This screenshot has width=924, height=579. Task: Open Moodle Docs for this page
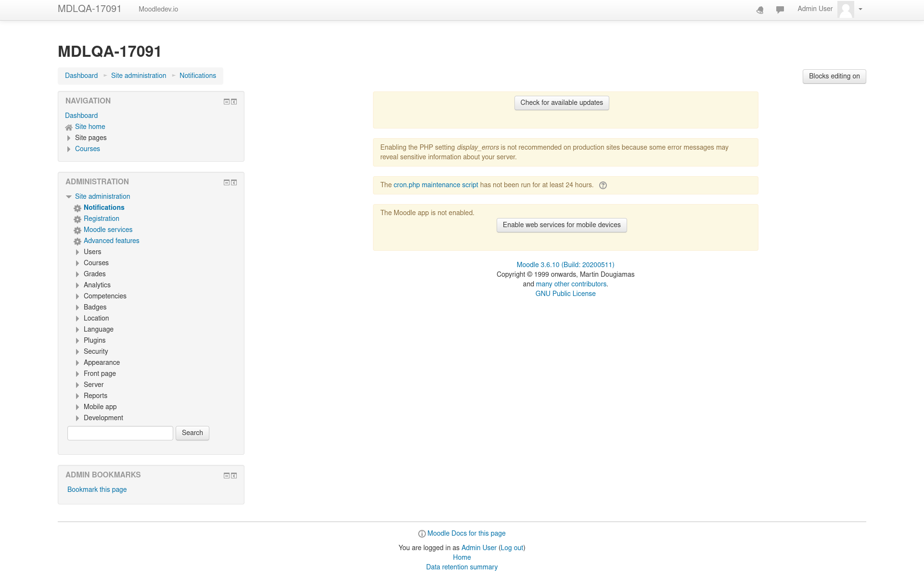[466, 533]
